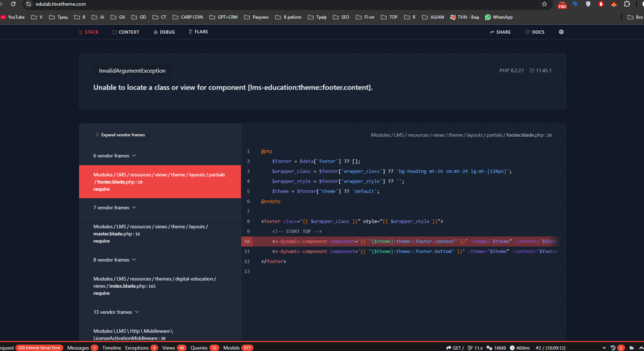Open the debugbar Messages tab
Viewport: 644px width, 351px height.
pos(82,348)
